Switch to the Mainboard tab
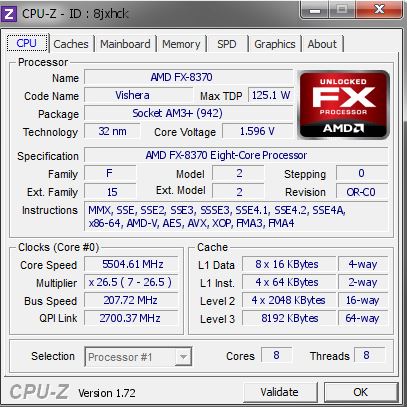 125,44
